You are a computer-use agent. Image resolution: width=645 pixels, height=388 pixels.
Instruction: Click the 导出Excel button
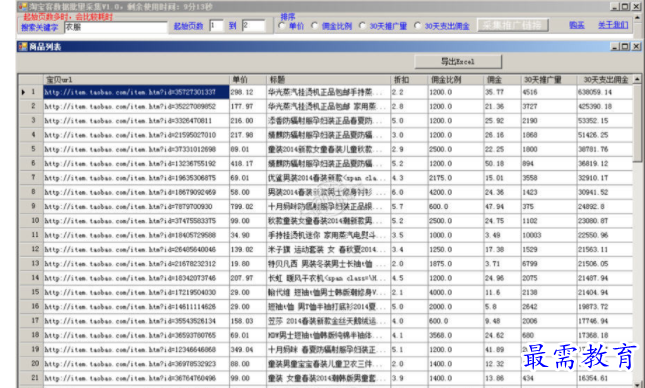(458, 62)
